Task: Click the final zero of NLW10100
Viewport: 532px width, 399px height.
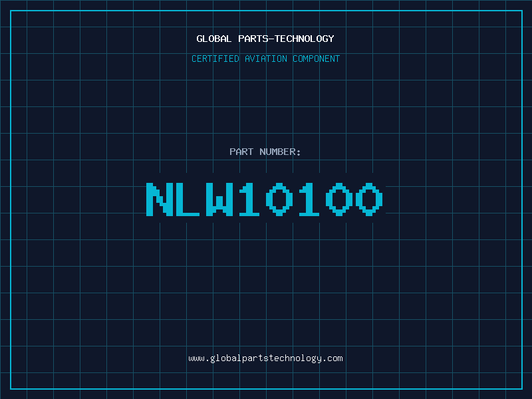Action: point(369,199)
